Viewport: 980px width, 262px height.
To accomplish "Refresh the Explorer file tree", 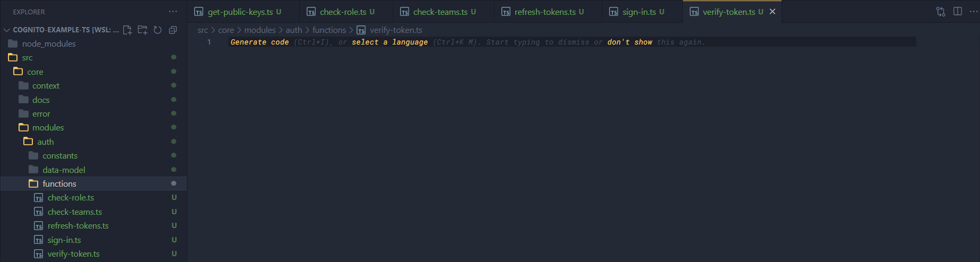I will (158, 30).
